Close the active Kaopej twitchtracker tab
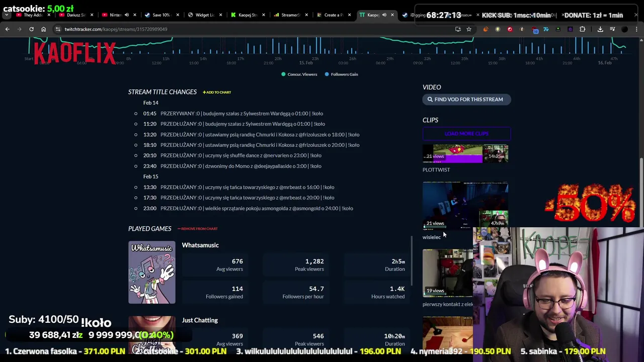The height and width of the screenshot is (362, 644). [x=392, y=15]
